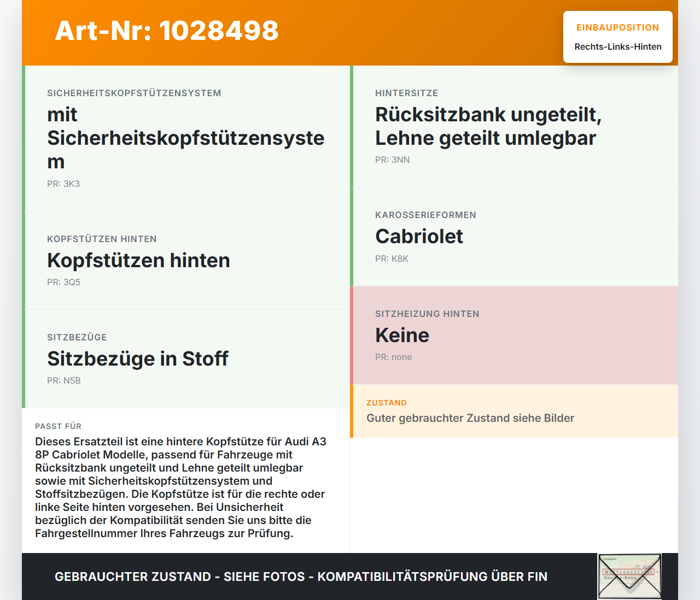Click the footer text Gebrauchter Zustand banner
The height and width of the screenshot is (600, 700).
click(x=301, y=577)
